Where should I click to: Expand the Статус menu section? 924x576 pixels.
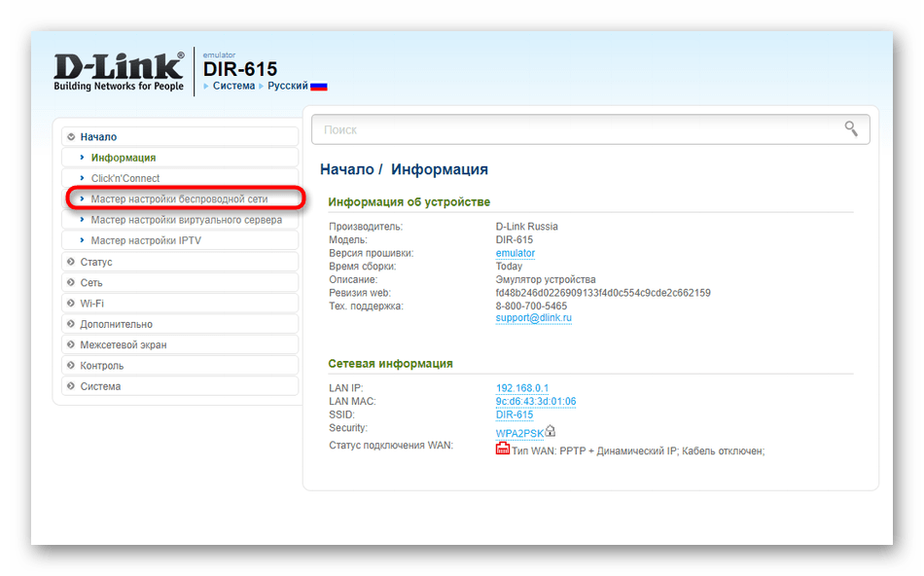coord(180,262)
